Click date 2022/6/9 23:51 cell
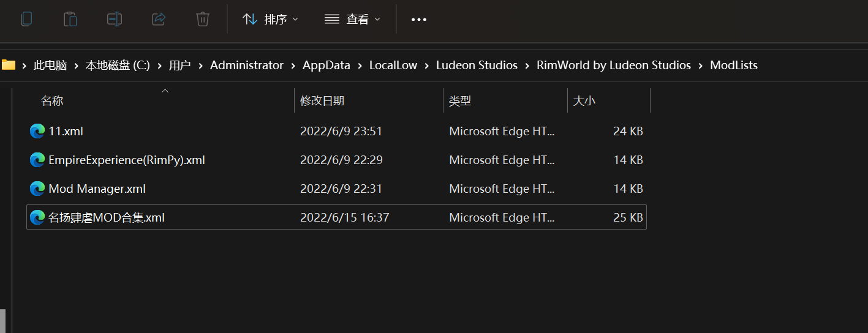The image size is (868, 333). 341,131
